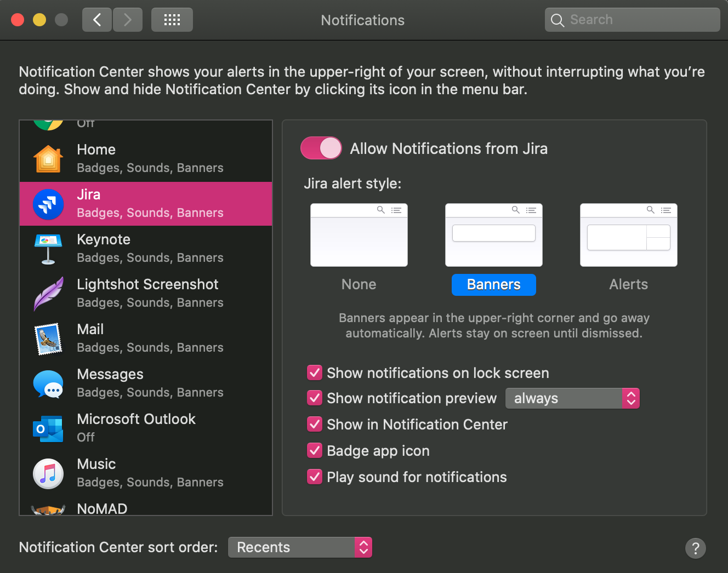Select the Home app icon in list
This screenshot has width=728, height=573.
tap(48, 159)
